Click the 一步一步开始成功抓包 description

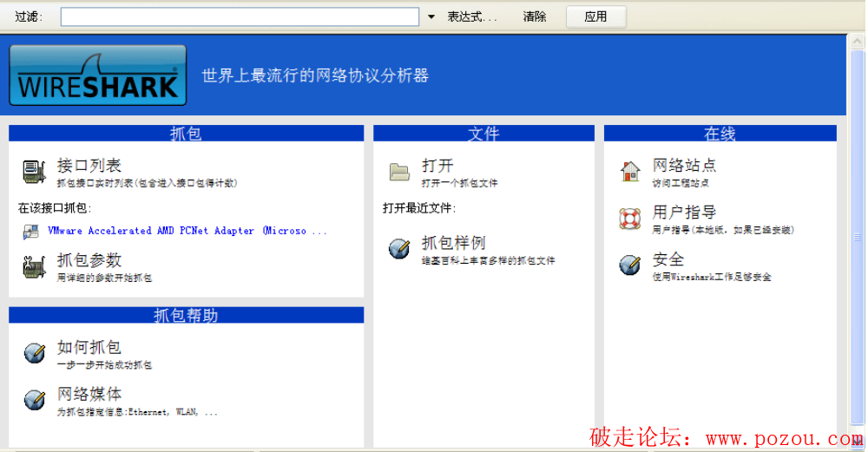105,365
